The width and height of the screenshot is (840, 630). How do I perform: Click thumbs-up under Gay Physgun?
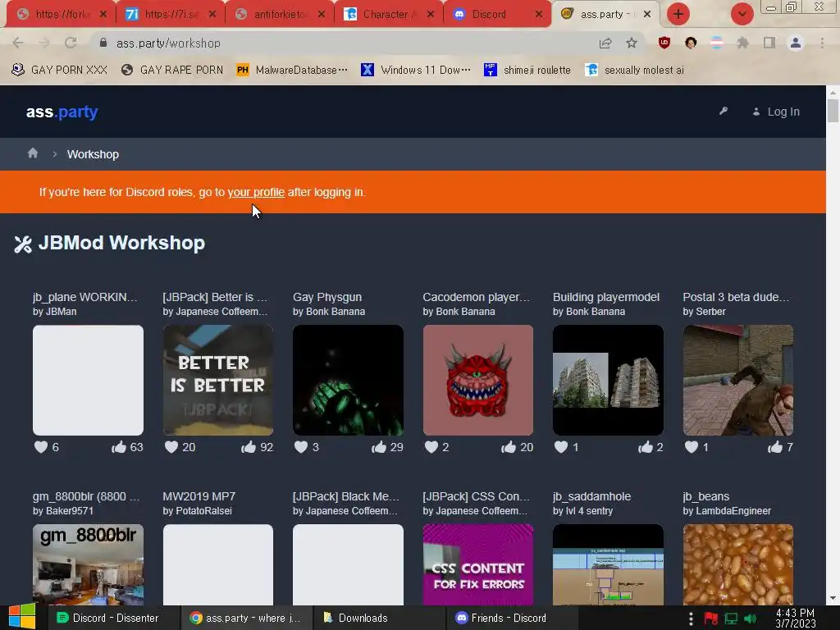[379, 447]
